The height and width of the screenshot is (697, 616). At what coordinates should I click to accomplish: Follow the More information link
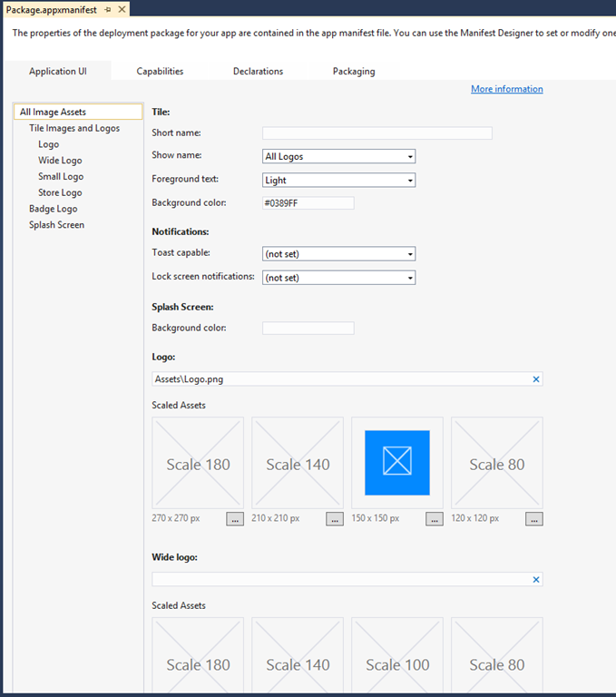[506, 89]
